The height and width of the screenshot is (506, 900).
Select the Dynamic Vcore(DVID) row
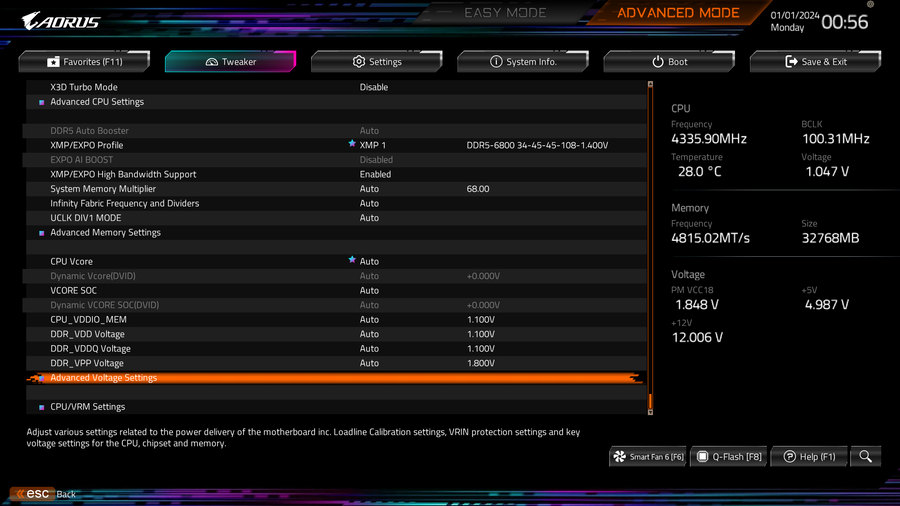tap(336, 276)
